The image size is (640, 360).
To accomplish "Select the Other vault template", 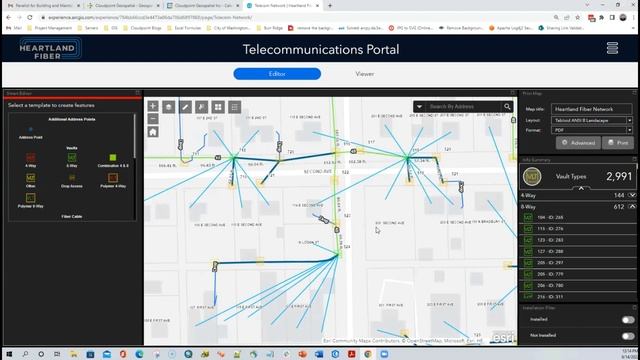I will click(31, 180).
